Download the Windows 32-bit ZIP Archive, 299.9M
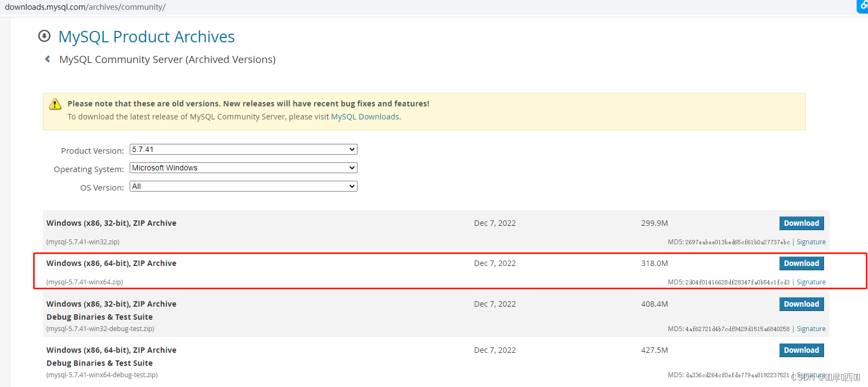Screen dimensions: 868x387 (801, 223)
